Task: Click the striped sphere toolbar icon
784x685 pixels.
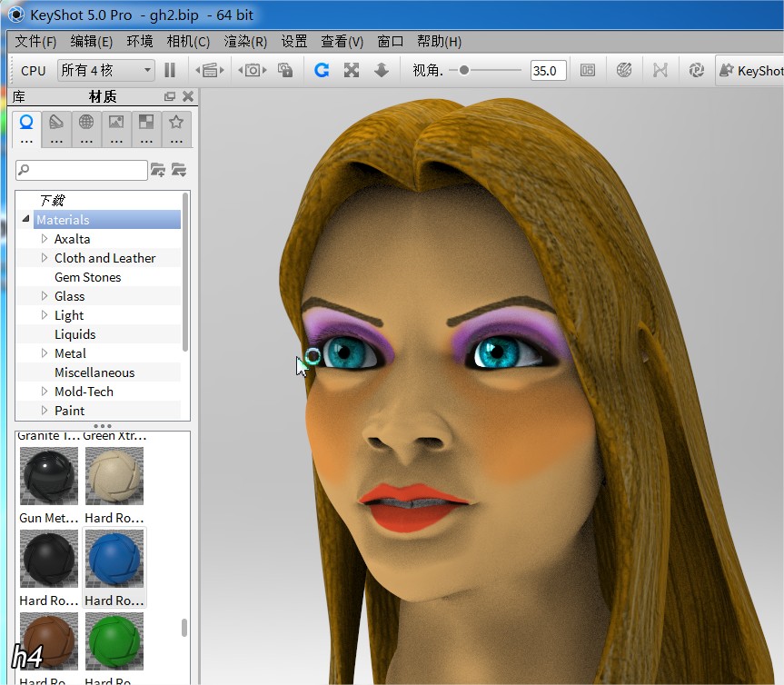Action: [624, 70]
